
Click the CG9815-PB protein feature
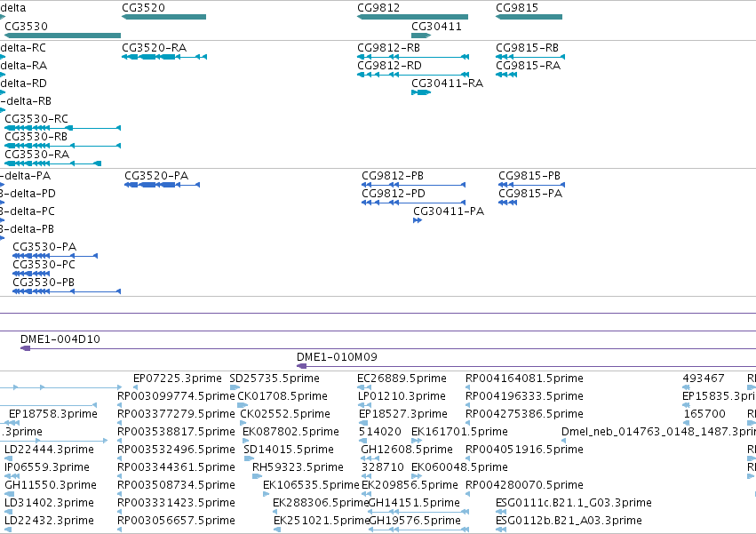[532, 185]
